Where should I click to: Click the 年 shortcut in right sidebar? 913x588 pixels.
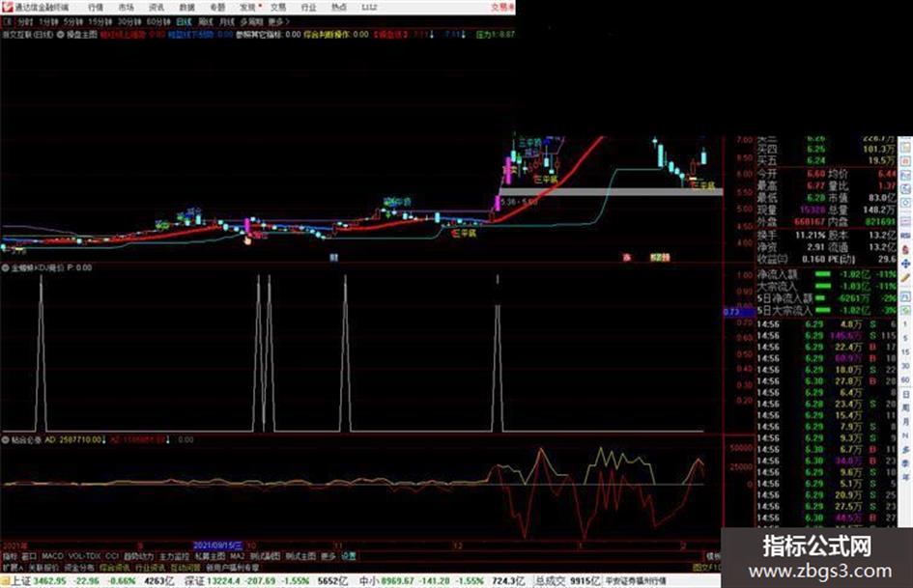[905, 477]
